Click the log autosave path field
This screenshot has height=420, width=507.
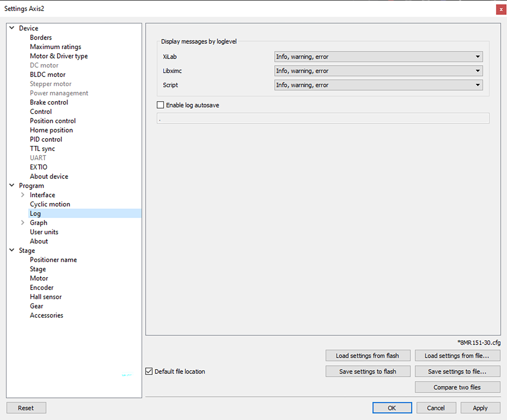point(323,119)
